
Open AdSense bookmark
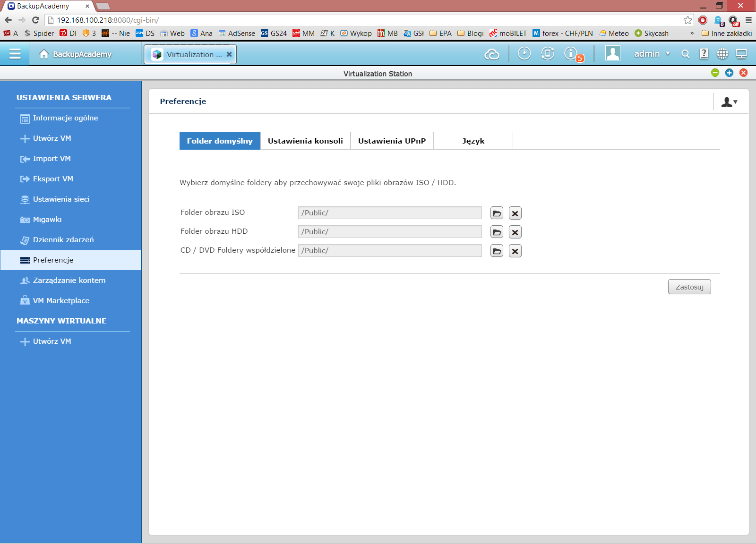click(x=237, y=33)
